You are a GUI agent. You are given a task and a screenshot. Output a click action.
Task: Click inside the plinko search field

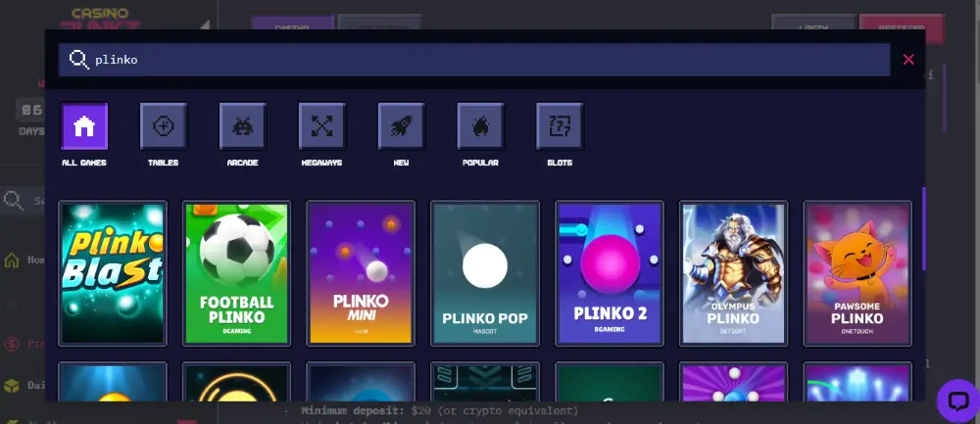point(474,60)
